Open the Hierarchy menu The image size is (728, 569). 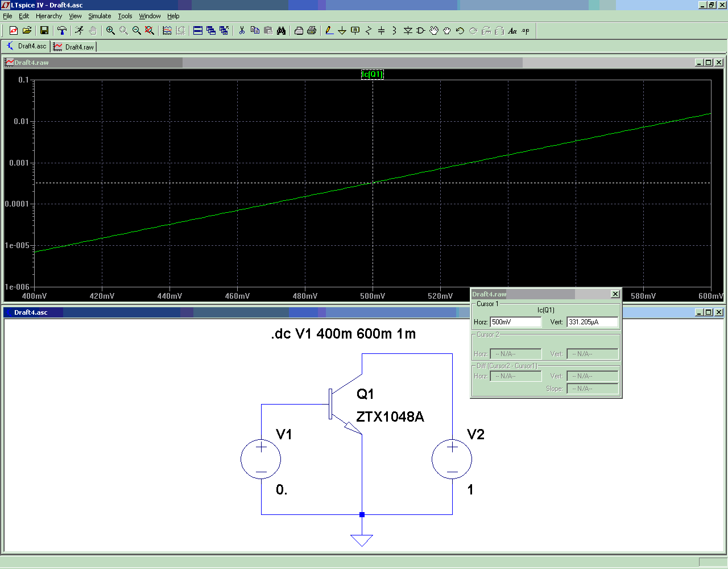pos(49,16)
